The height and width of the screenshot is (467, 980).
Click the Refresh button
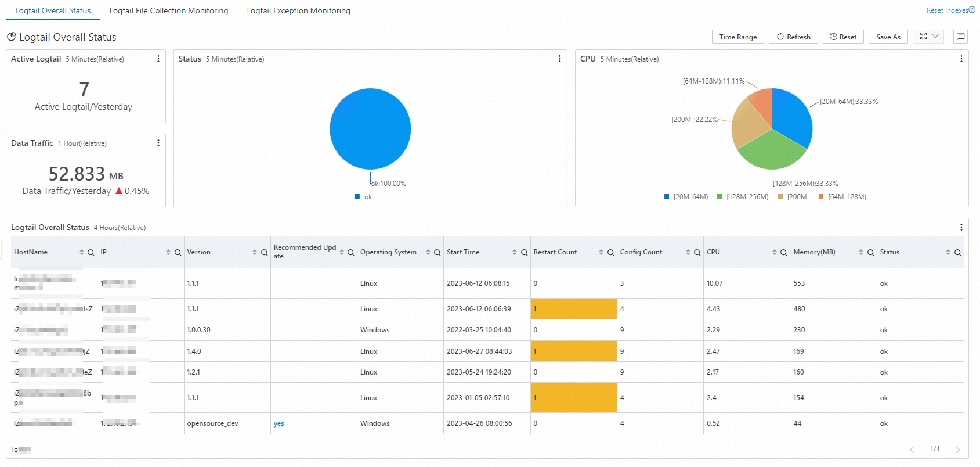(x=793, y=37)
